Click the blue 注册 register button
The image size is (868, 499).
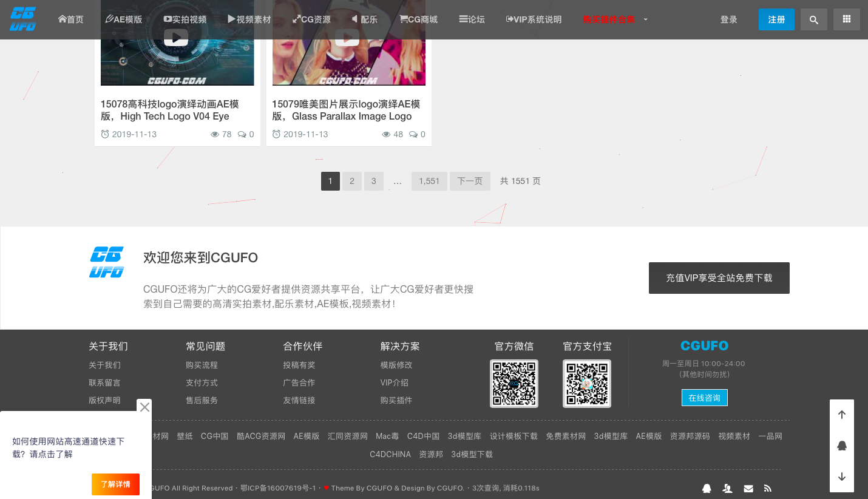click(776, 19)
